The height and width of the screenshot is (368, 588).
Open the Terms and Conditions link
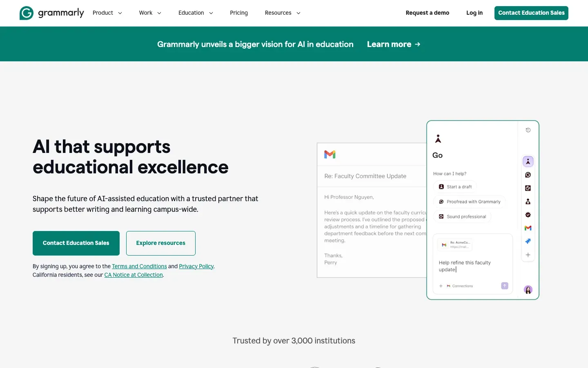point(139,266)
